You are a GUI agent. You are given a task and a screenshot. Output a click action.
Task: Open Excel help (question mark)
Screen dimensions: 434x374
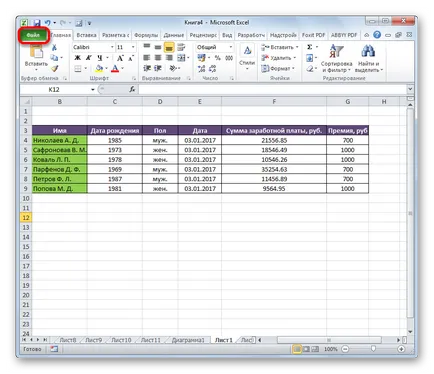tap(377, 35)
